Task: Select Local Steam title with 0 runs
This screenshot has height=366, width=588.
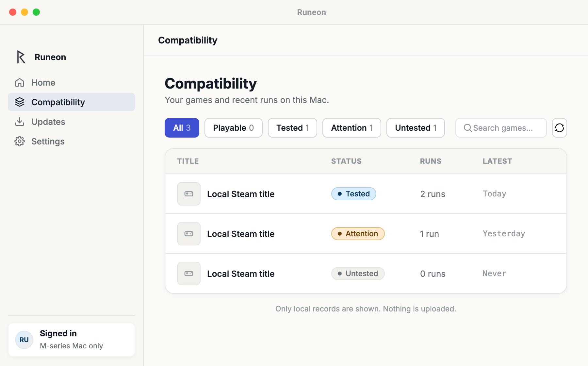Action: pos(366,274)
